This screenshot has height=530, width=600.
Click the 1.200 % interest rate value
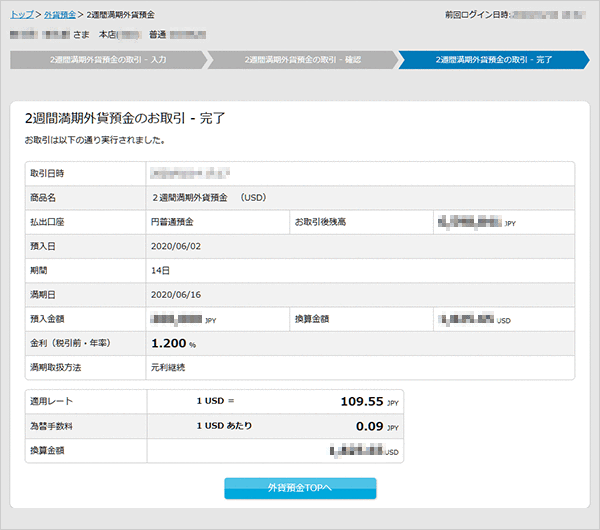(173, 343)
